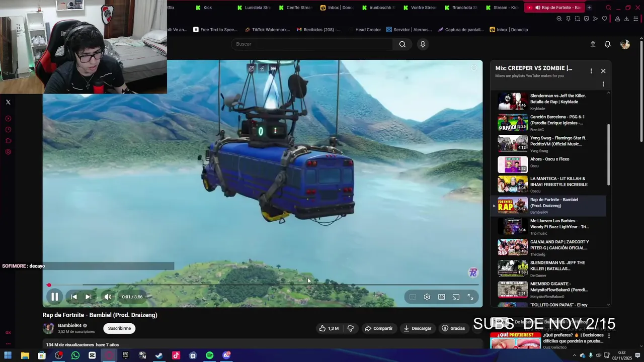Click the page vertical scrollbar
This screenshot has width=644, height=362.
pos(641,90)
